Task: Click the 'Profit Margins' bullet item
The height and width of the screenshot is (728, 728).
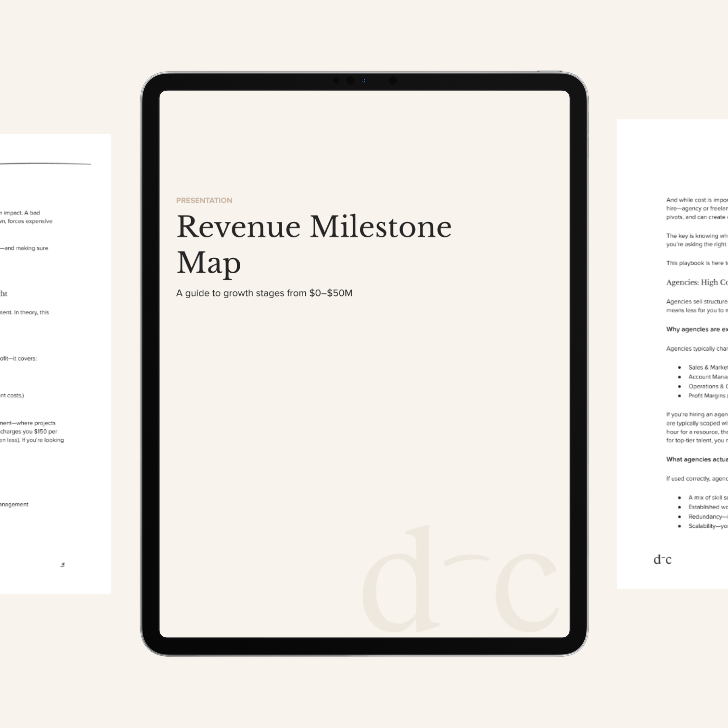Action: tap(708, 396)
